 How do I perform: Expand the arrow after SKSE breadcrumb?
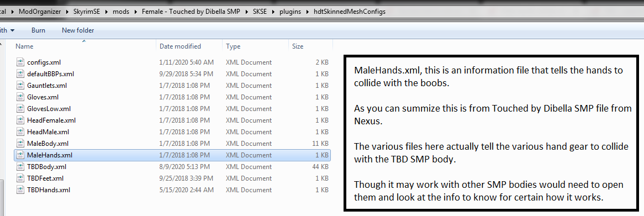tap(273, 12)
